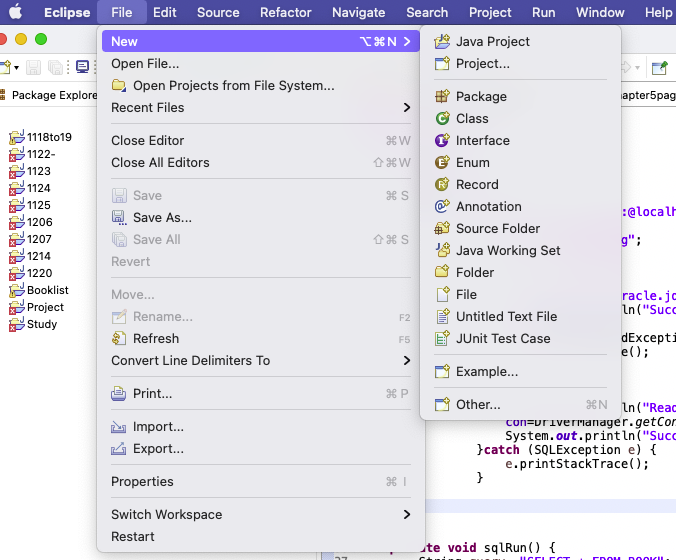Click the green Class icon

(442, 118)
